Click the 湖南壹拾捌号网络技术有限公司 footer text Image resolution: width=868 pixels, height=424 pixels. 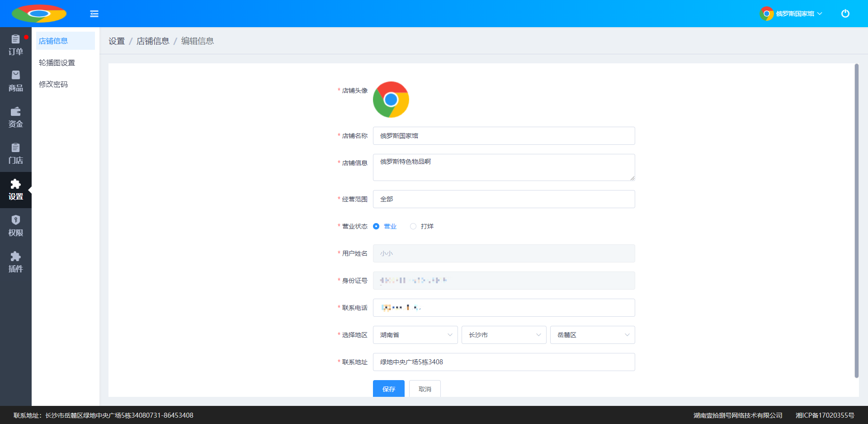click(x=738, y=415)
